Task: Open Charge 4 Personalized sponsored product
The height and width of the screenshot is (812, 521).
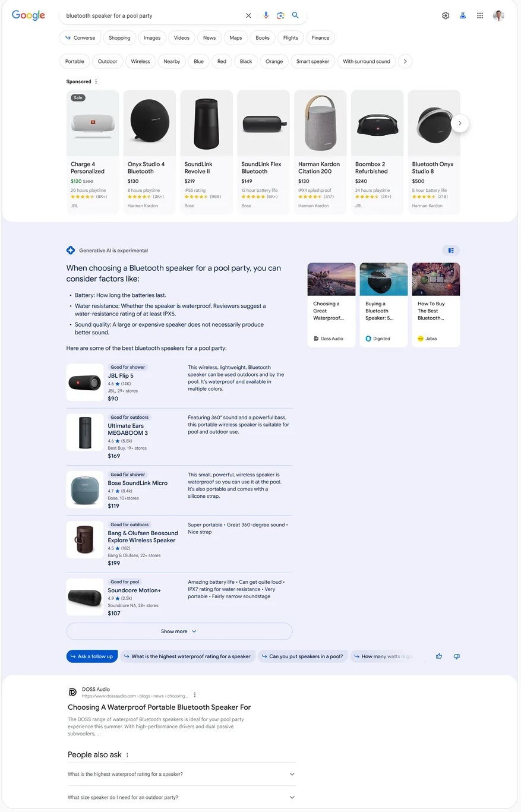Action: point(93,151)
